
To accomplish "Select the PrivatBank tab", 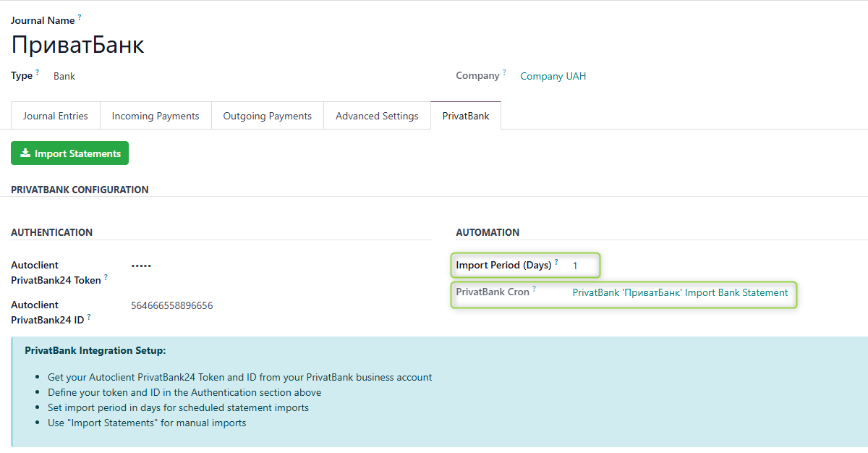I will 465,115.
